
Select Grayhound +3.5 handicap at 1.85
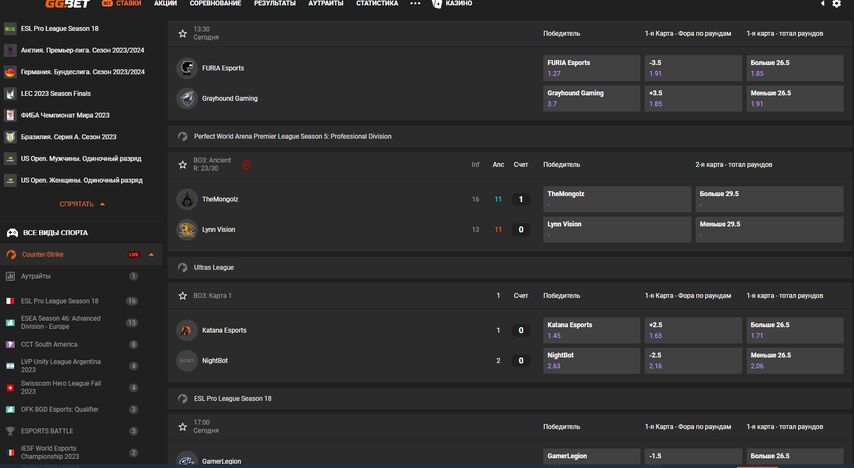[x=693, y=99]
